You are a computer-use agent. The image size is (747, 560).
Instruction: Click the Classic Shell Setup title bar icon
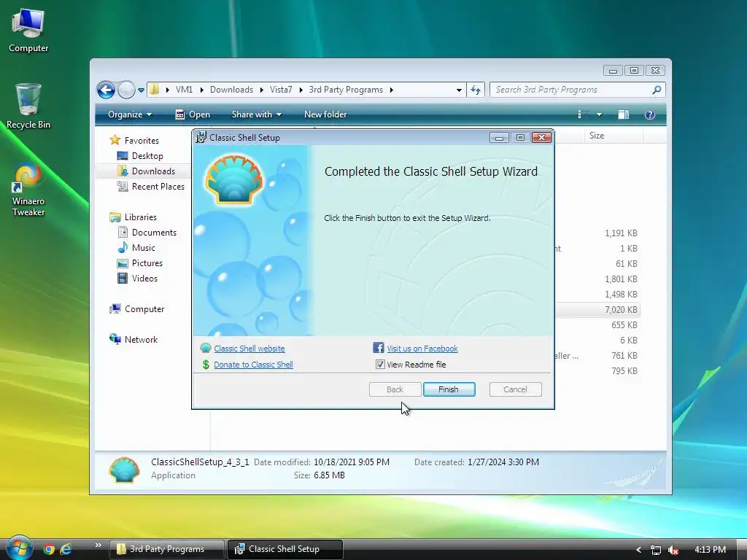[201, 137]
